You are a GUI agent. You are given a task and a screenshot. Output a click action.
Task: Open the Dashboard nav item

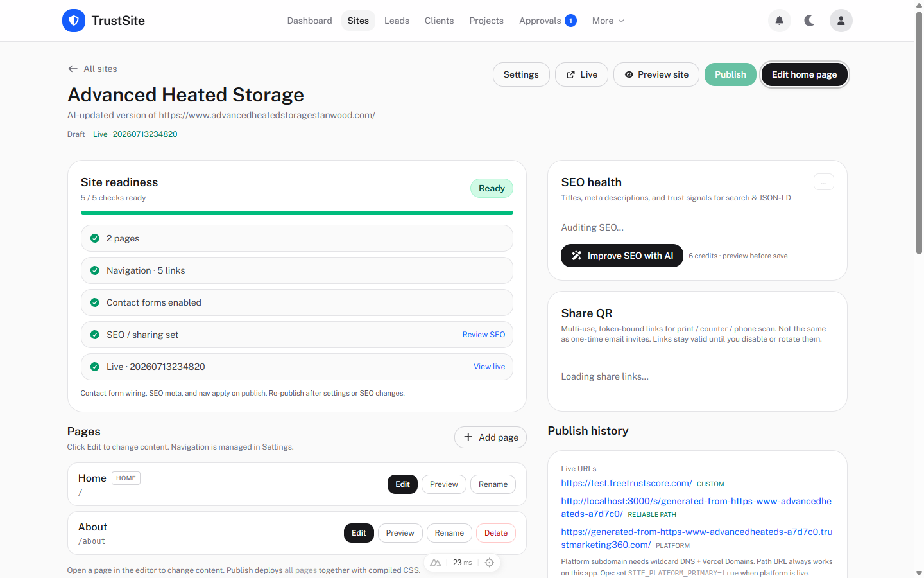click(x=309, y=21)
